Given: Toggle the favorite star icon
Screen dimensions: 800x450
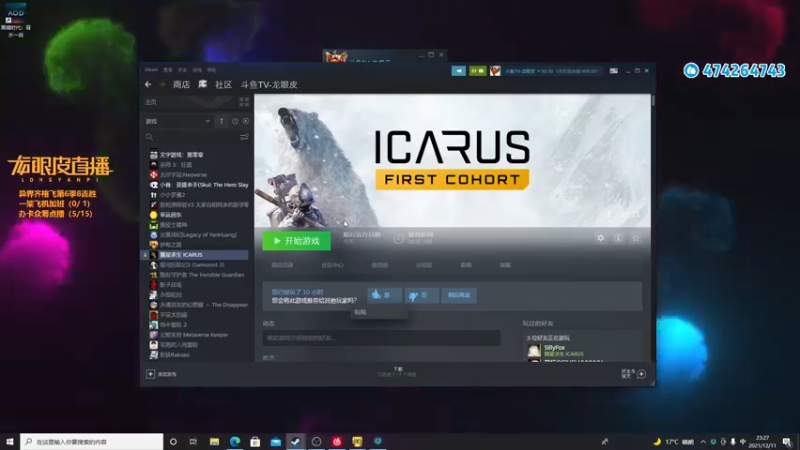Looking at the screenshot, I should click(x=635, y=238).
